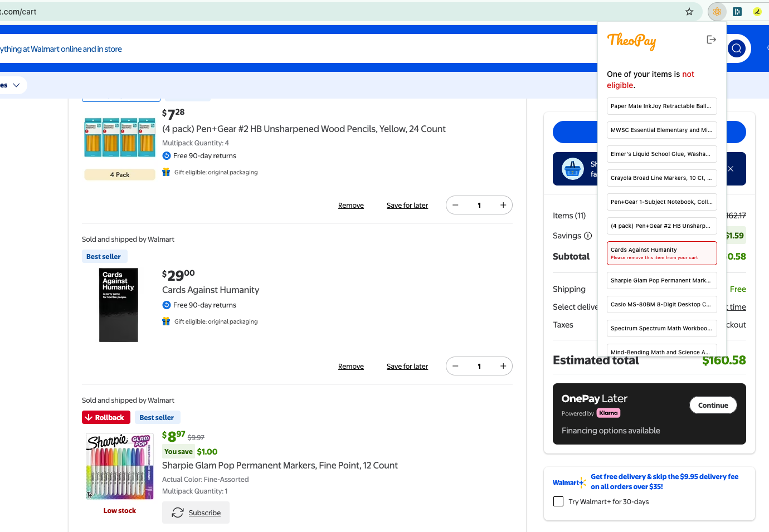
Task: Tick Try Walmart+ for 30-days checkbox
Action: click(x=558, y=501)
